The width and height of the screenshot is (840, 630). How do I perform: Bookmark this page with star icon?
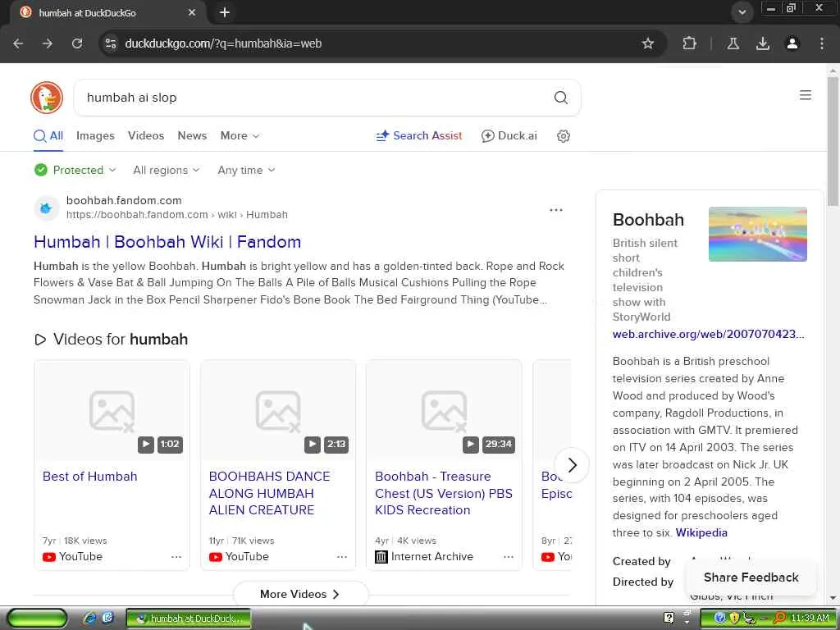click(648, 43)
